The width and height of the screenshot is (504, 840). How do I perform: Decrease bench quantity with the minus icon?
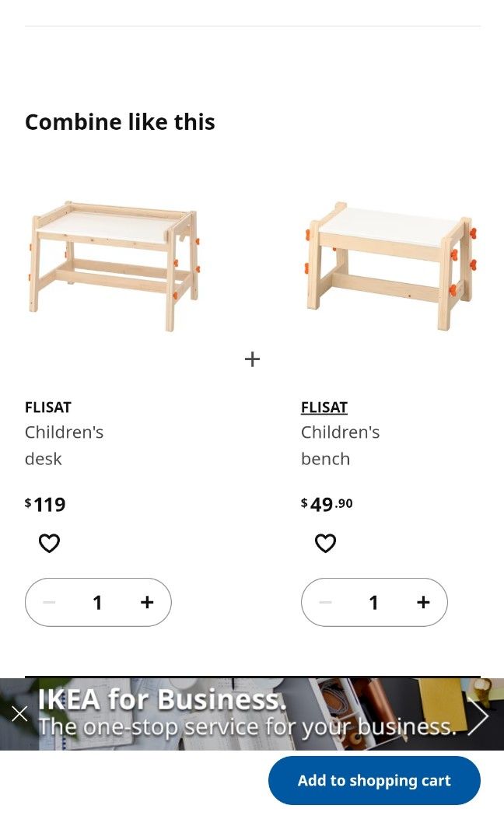[325, 602]
